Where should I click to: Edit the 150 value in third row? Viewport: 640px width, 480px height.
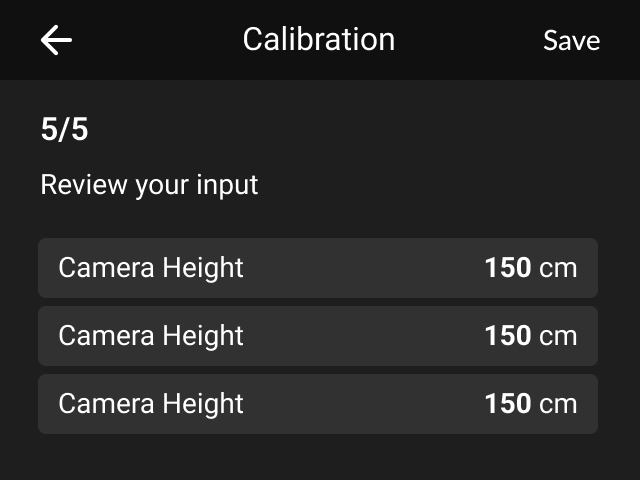(x=507, y=404)
